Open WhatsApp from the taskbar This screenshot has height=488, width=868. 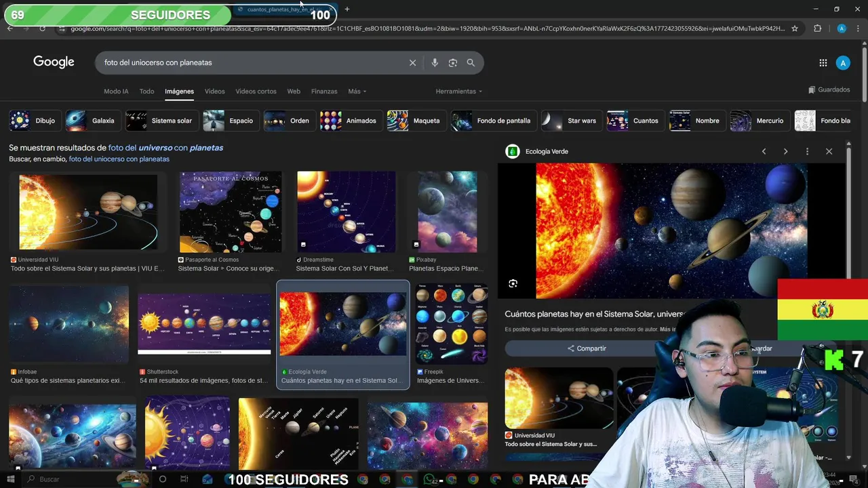[429, 479]
